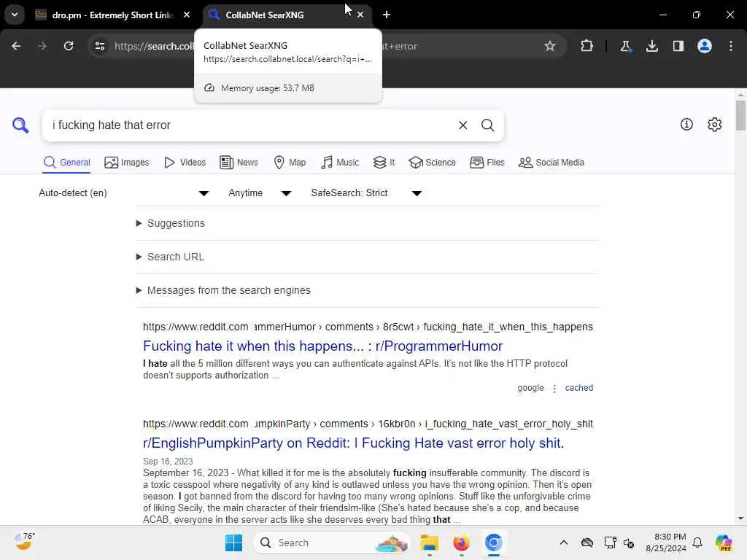Open the Downloads icon in toolbar
The width and height of the screenshot is (747, 560).
pyautogui.click(x=651, y=46)
